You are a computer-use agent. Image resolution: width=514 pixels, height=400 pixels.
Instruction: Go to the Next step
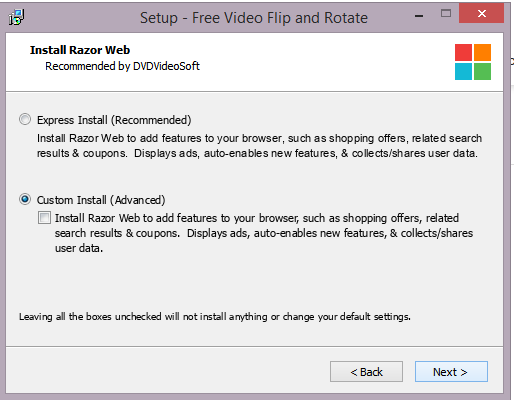point(451,372)
